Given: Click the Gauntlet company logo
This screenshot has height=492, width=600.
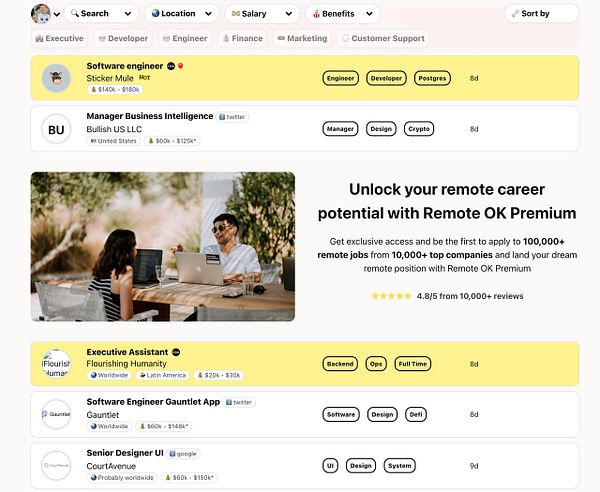Looking at the screenshot, I should (56, 414).
